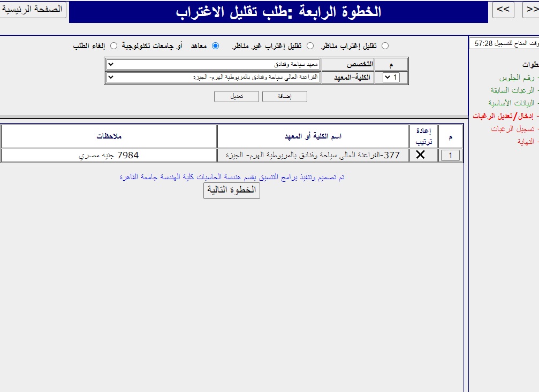Click the إضافة button
Image resolution: width=539 pixels, height=392 pixels.
click(x=285, y=97)
